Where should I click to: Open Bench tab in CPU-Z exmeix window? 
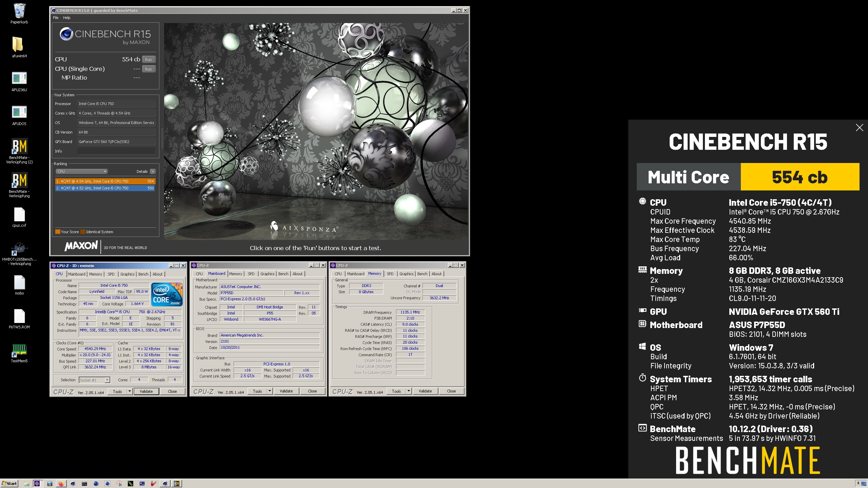click(143, 274)
